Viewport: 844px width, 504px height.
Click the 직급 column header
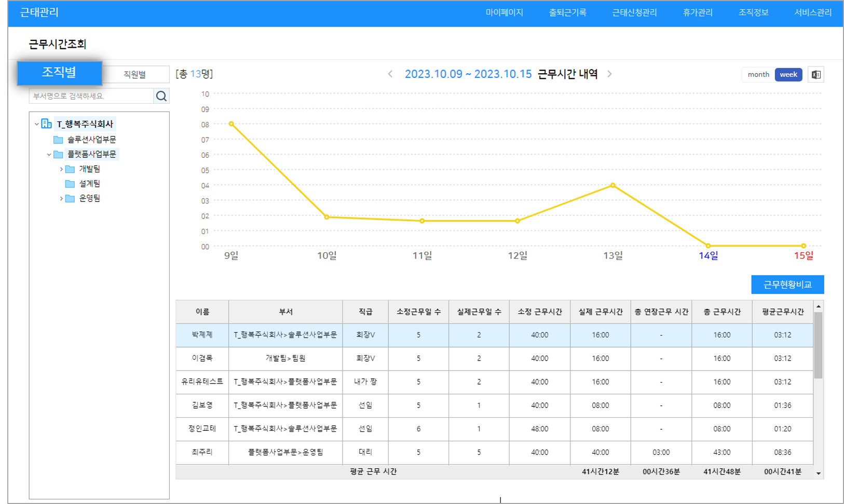point(365,312)
